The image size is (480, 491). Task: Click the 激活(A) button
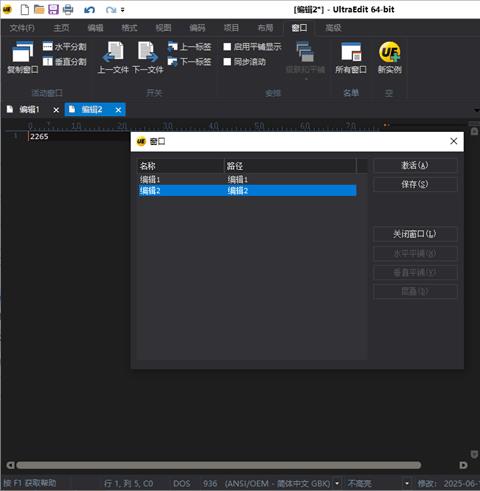[x=415, y=165]
